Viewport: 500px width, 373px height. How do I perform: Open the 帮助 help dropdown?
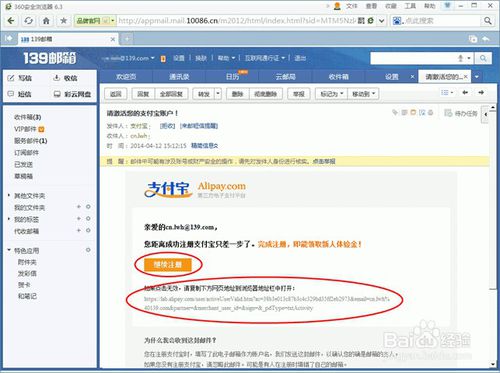pos(226,58)
